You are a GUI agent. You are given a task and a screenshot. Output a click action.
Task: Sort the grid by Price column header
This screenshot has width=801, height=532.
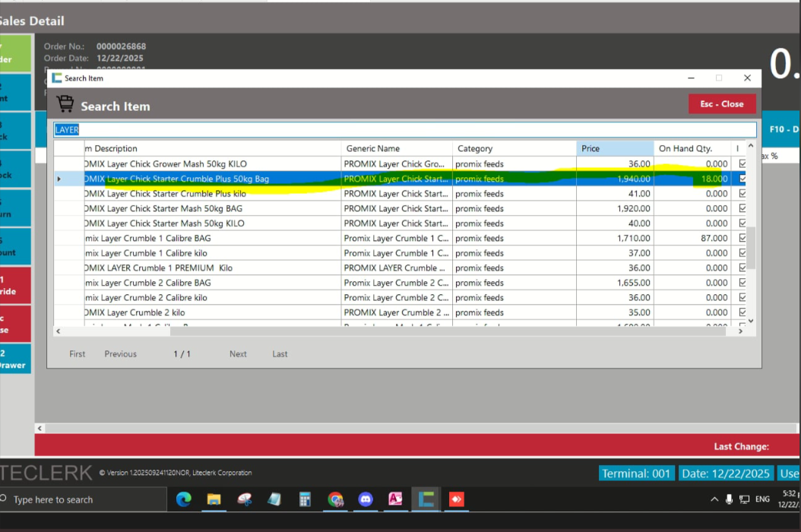point(614,148)
